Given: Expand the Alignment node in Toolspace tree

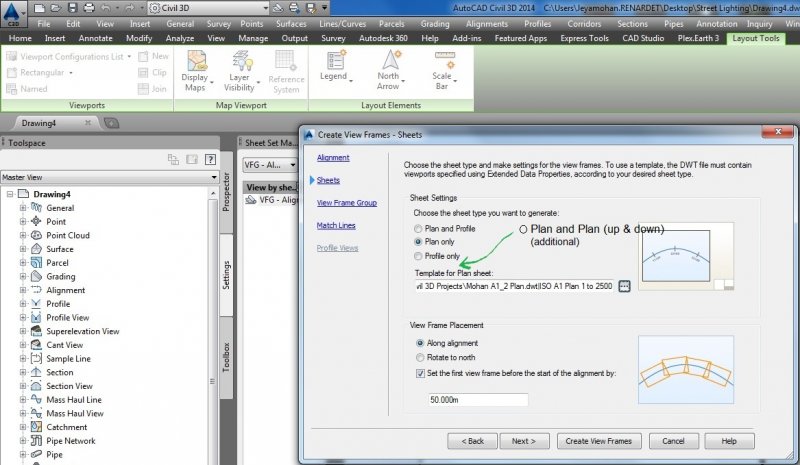Looking at the screenshot, I should coord(22,290).
